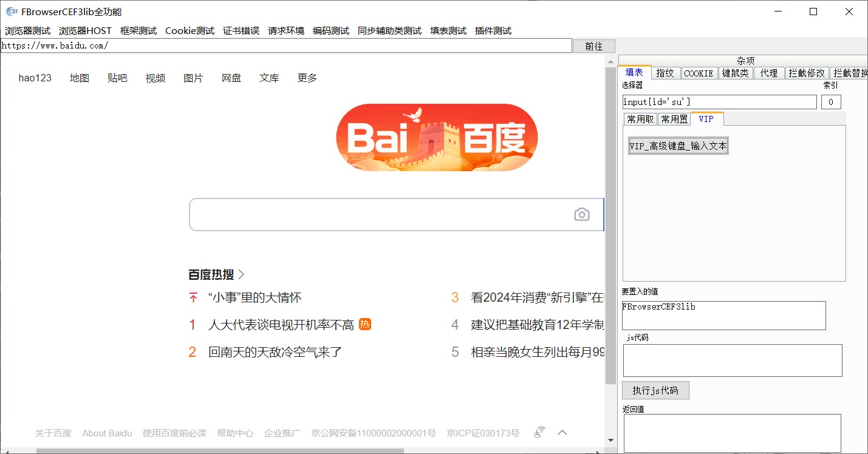
Task: Open the 插件测试 menu
Action: (493, 31)
